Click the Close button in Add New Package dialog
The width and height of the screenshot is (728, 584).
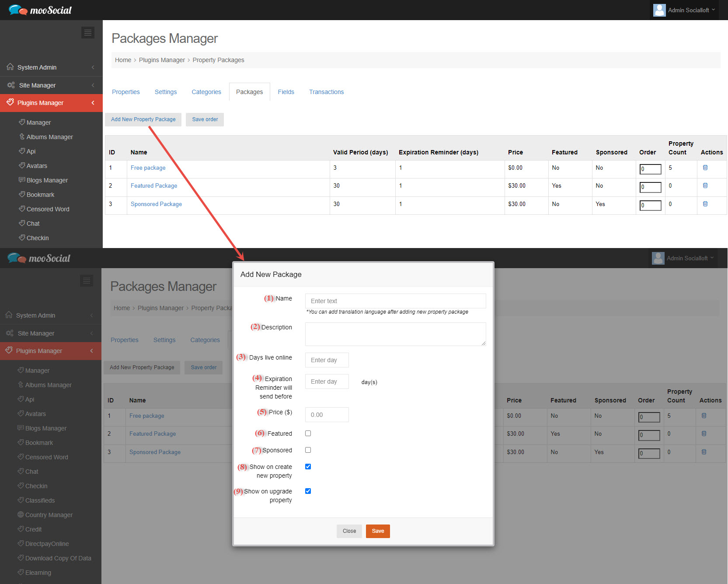(349, 531)
